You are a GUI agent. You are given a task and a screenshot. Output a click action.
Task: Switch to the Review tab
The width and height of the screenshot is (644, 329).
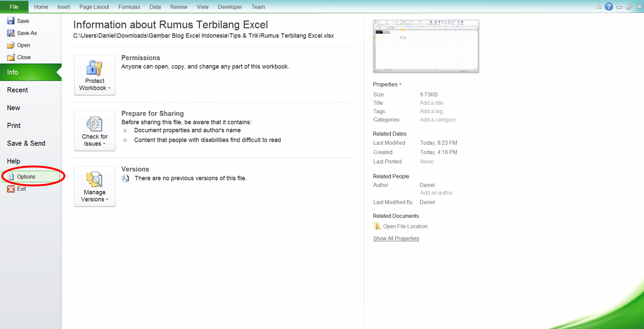179,7
